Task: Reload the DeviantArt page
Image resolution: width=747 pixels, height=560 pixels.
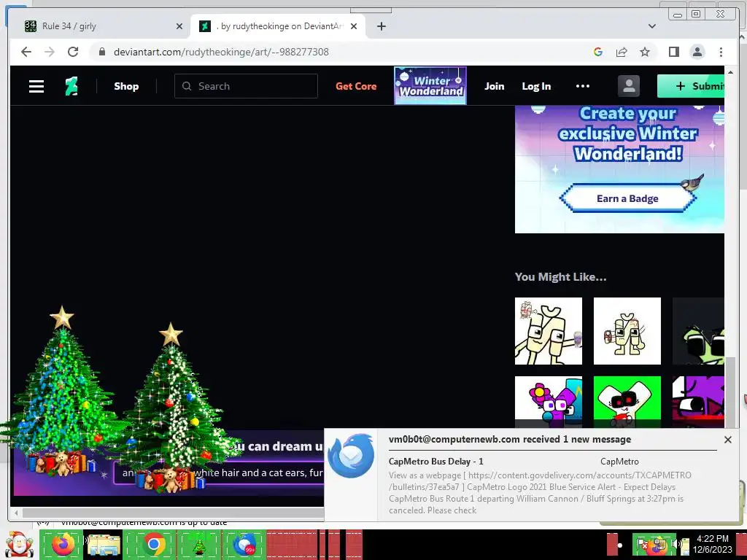Action: point(73,52)
